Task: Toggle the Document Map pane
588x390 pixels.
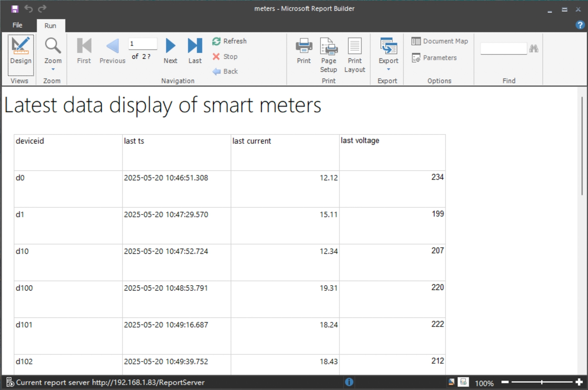Action: coord(440,41)
